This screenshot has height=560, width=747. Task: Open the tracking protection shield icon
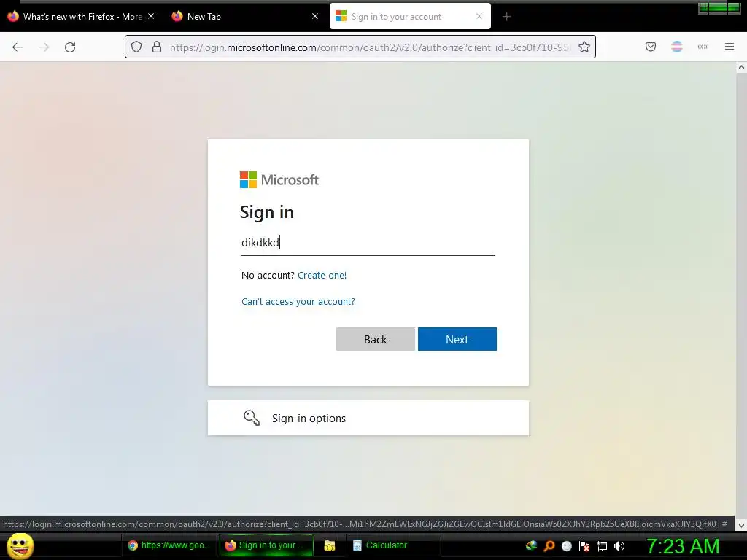point(136,47)
